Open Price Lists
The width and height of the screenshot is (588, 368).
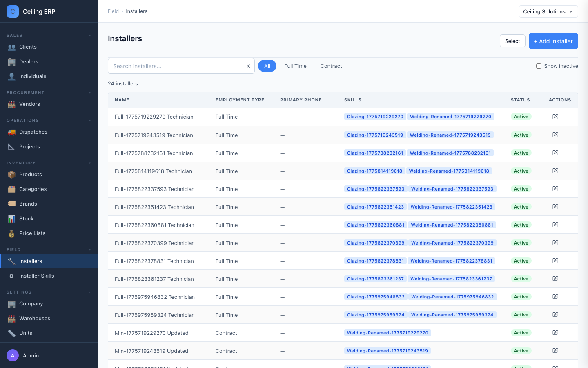(49, 233)
